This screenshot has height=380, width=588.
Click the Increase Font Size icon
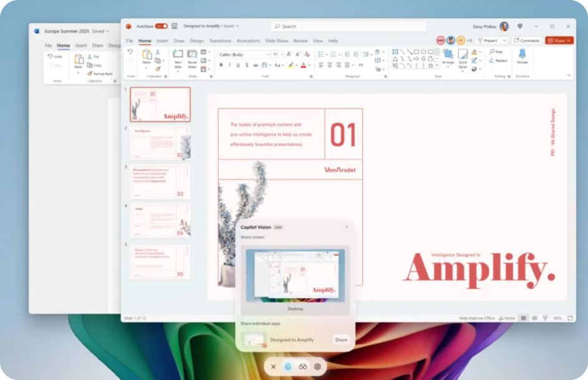289,55
